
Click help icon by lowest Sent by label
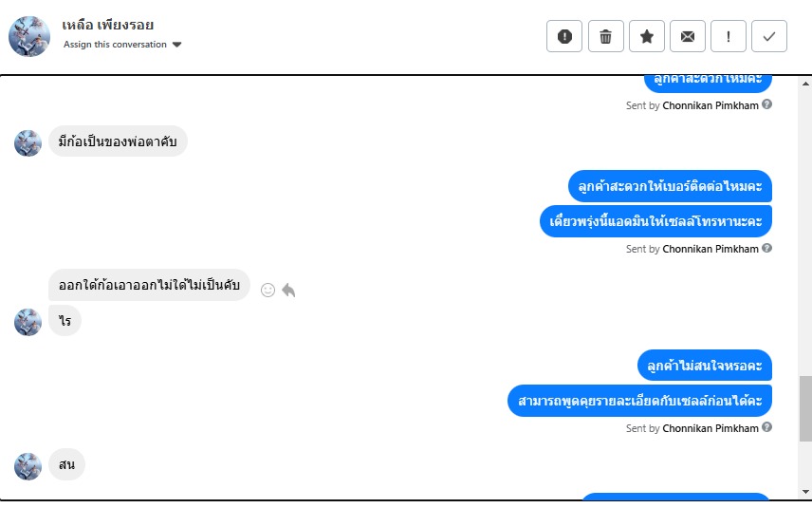tap(767, 427)
